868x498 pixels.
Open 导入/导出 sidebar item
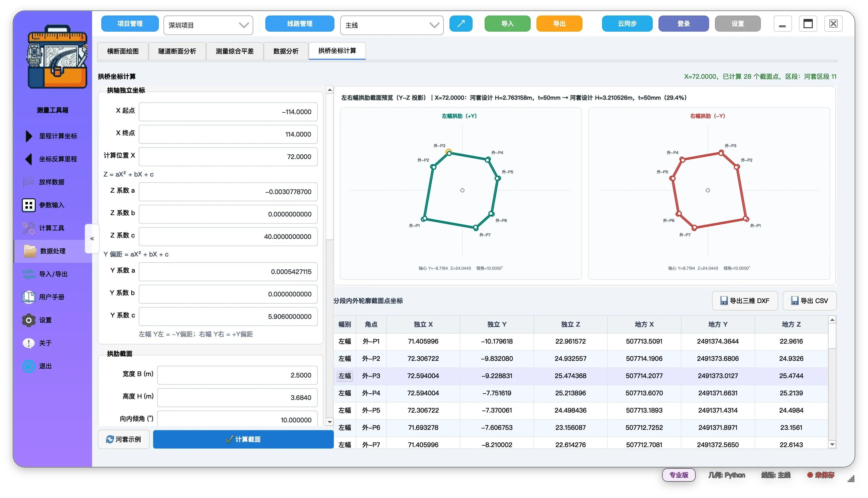pyautogui.click(x=52, y=274)
